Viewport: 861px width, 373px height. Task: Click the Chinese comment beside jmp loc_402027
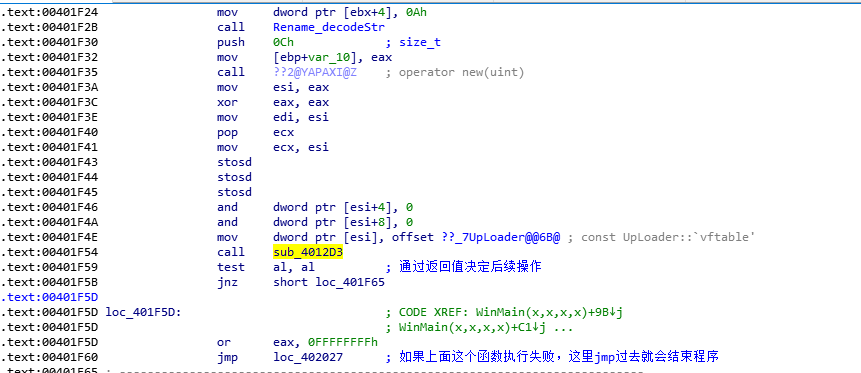click(558, 357)
